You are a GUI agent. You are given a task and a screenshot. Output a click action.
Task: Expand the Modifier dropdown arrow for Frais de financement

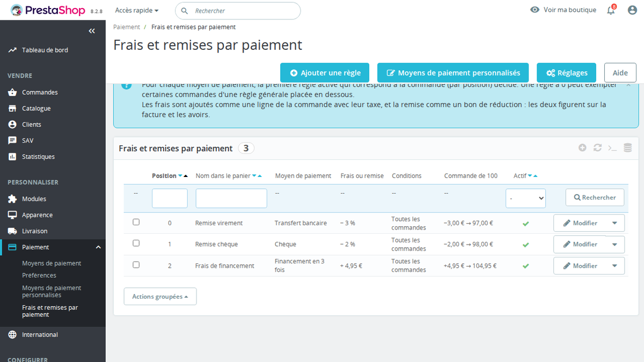(x=614, y=266)
